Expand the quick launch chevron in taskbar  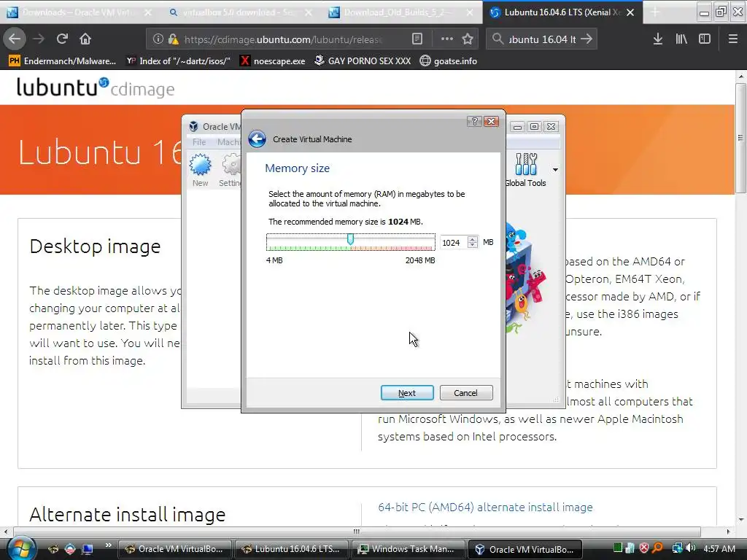(x=108, y=545)
